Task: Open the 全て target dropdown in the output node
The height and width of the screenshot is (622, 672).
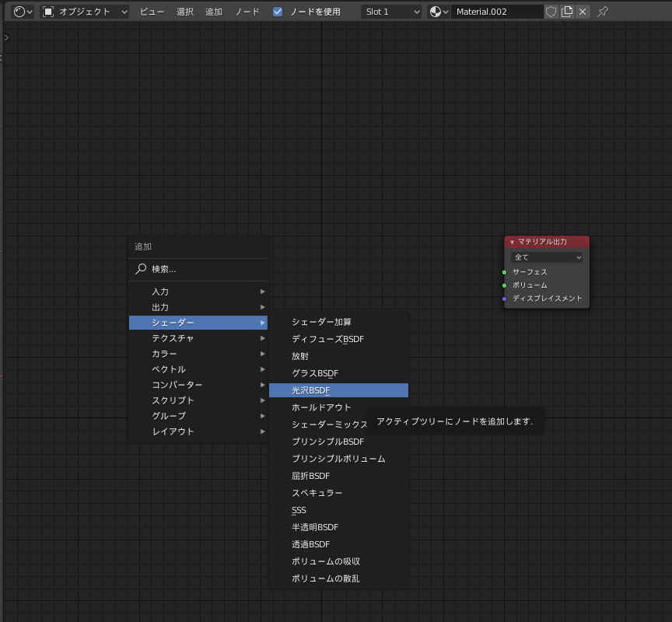Action: [x=547, y=257]
